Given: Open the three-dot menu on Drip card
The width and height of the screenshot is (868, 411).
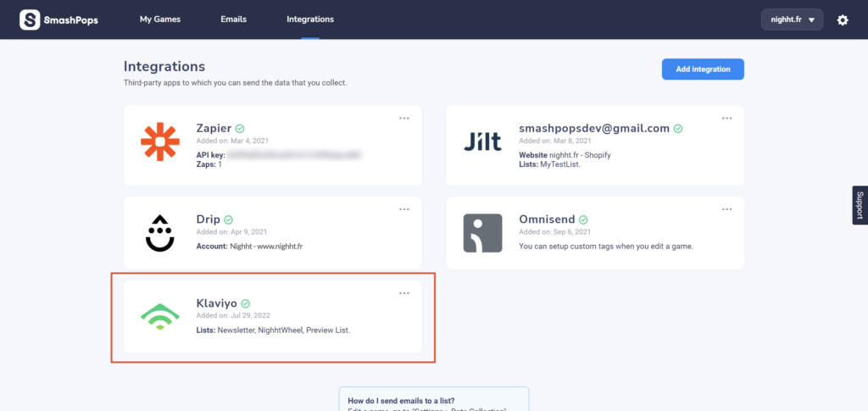Looking at the screenshot, I should click(x=404, y=209).
